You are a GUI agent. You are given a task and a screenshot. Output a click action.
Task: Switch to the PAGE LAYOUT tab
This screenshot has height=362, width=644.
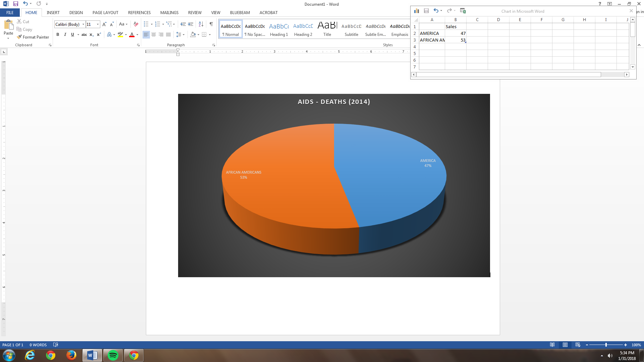(x=105, y=12)
